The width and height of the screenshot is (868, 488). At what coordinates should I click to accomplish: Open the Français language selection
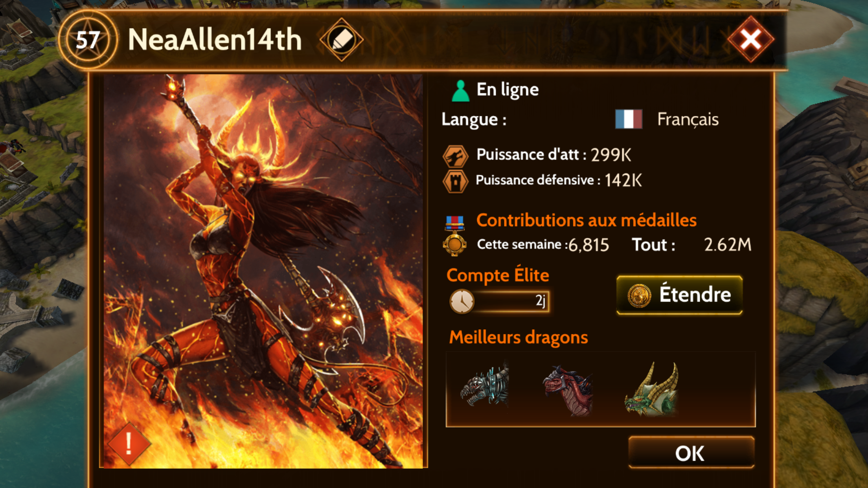[x=688, y=119]
